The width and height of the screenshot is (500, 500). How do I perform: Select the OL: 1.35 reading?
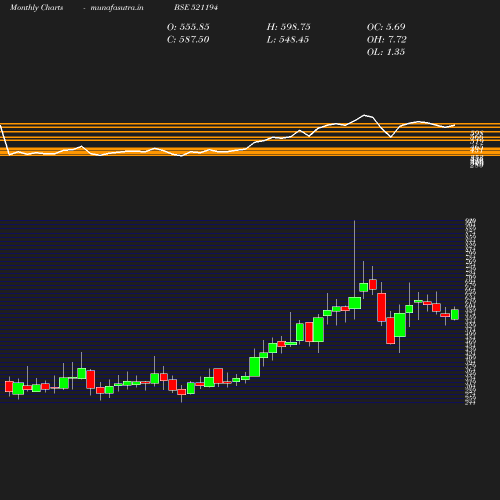pos(386,52)
